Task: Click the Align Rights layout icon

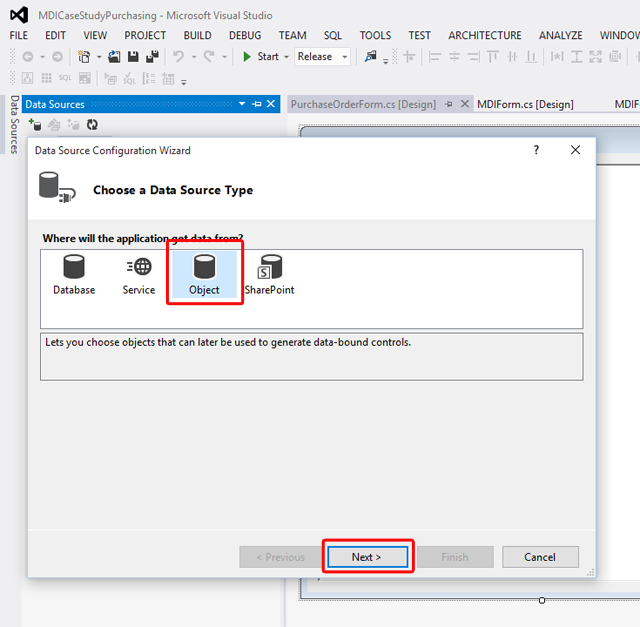Action: 473,56
